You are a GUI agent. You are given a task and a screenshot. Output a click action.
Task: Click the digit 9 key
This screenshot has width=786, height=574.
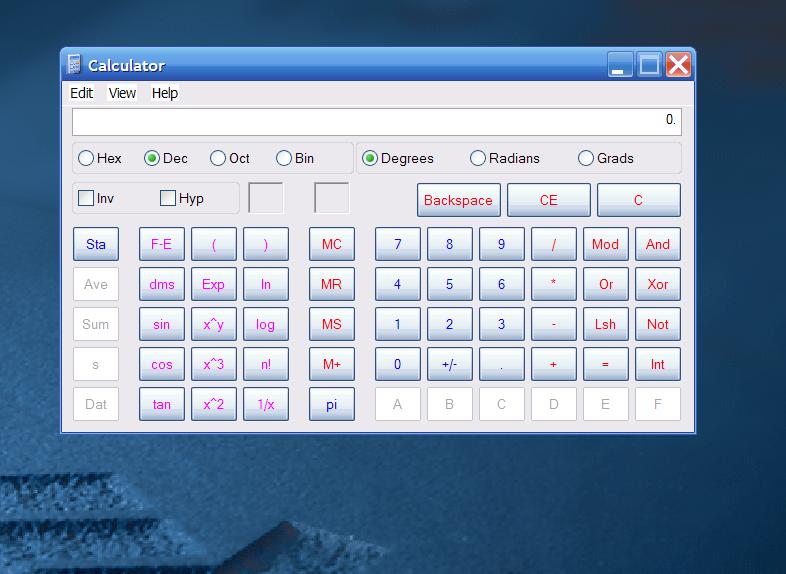pyautogui.click(x=502, y=244)
